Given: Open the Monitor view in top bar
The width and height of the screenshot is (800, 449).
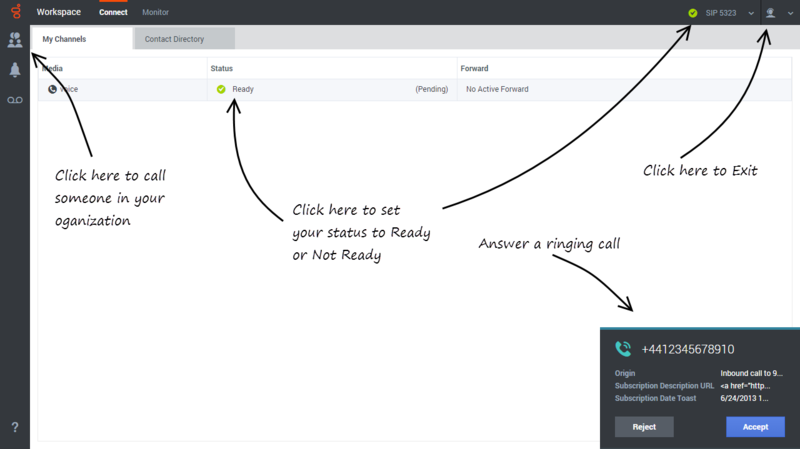Looking at the screenshot, I should point(155,12).
